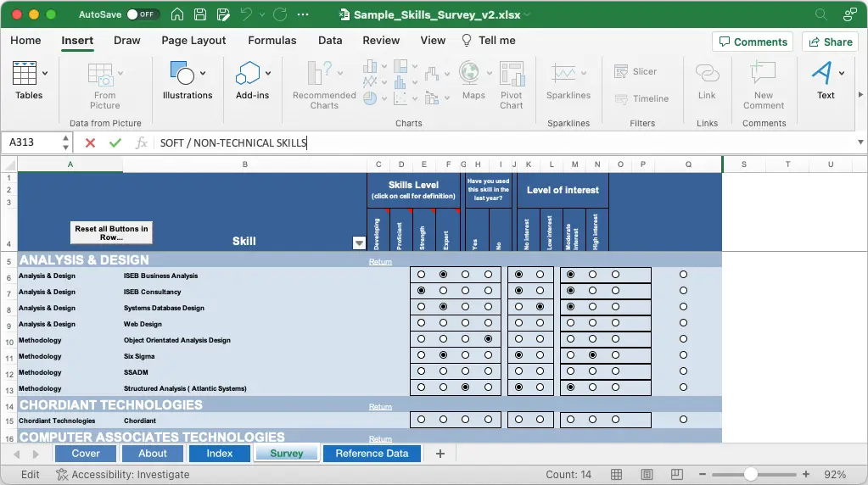Click the Reset all Buttons in Row button
This screenshot has height=485, width=868.
click(x=111, y=233)
